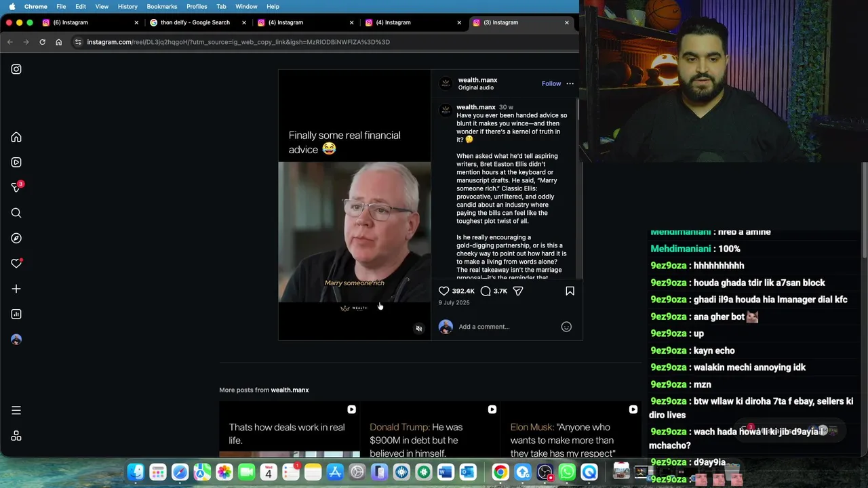Go to Home in Instagram sidebar
The height and width of the screenshot is (488, 868).
16,137
